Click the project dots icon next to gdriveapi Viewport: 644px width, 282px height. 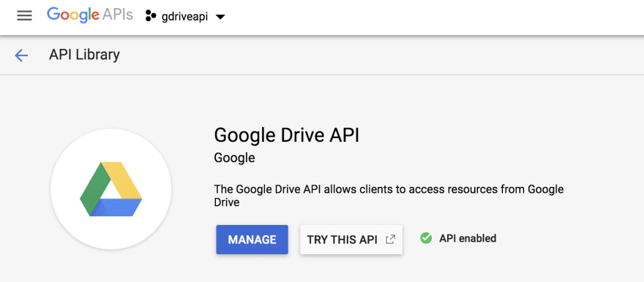click(151, 16)
